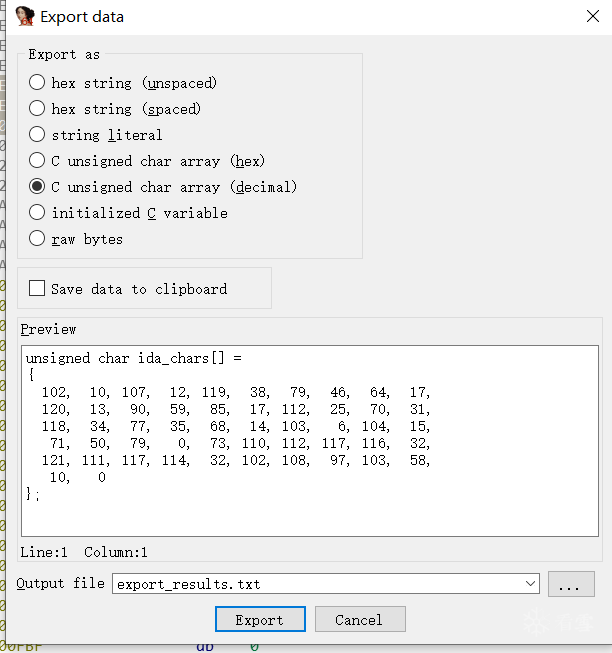
Task: Click the Export data title bar text
Action: click(83, 17)
